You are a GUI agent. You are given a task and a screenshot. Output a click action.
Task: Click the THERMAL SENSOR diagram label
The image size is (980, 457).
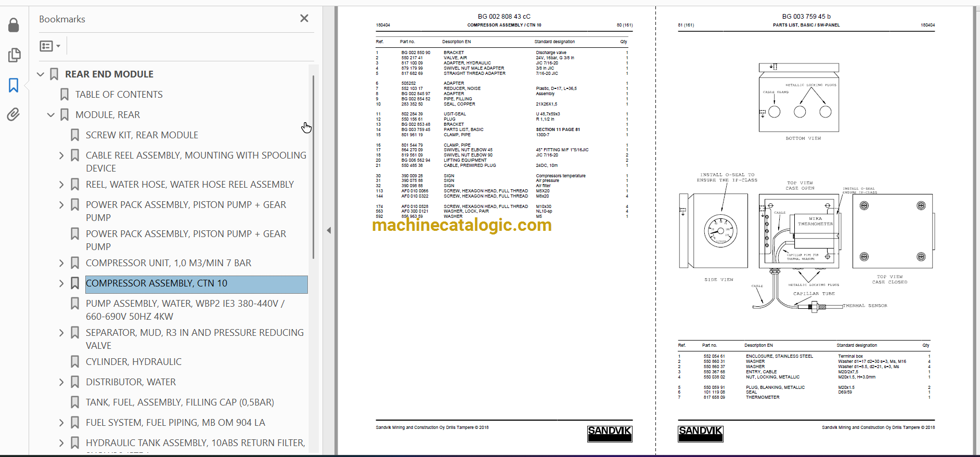(x=865, y=306)
